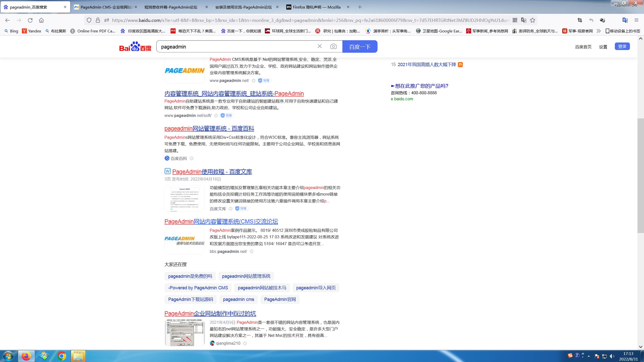Open the blue translation extension toolbar icon
The width and height of the screenshot is (644, 362).
tap(625, 20)
